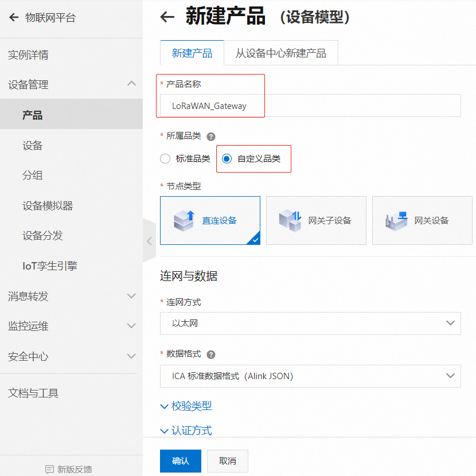Click the 新版反馈 feedback icon
The image size is (476, 476).
coord(49,469)
